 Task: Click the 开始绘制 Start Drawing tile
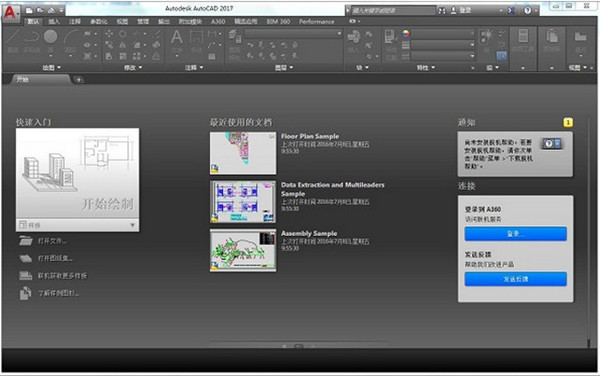click(77, 174)
